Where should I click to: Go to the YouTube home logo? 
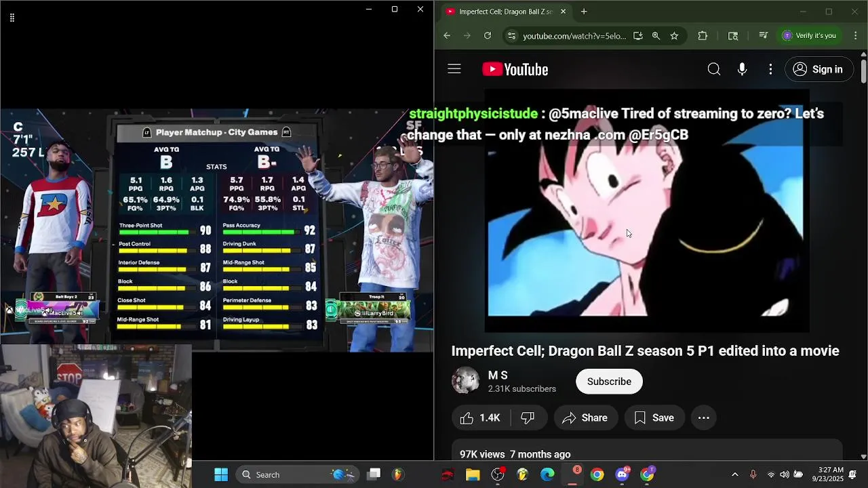(515, 69)
